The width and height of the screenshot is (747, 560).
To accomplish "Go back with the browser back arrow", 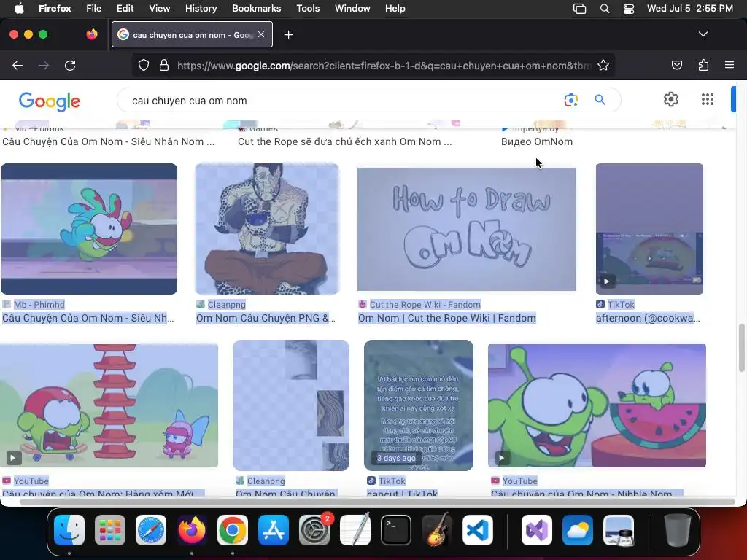I will [18, 66].
